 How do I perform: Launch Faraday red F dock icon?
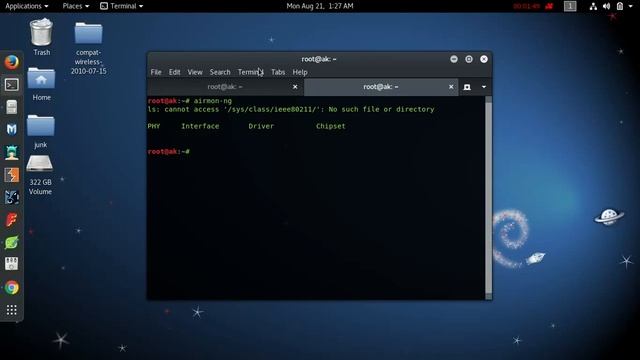coord(11,220)
